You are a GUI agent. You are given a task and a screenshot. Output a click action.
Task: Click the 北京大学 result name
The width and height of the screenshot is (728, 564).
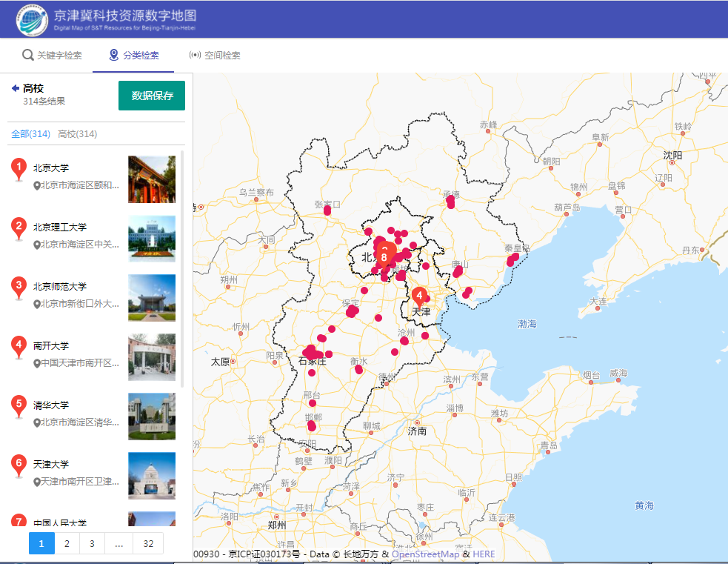coord(51,168)
